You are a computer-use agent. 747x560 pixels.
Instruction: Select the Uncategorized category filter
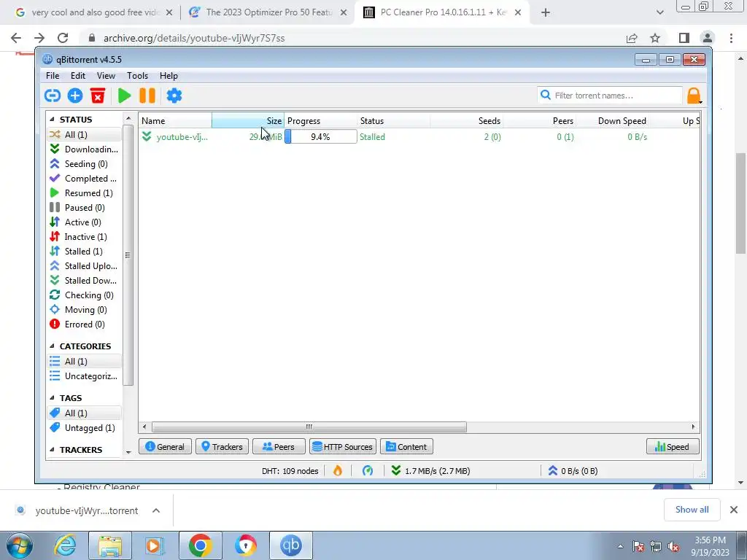[85, 376]
